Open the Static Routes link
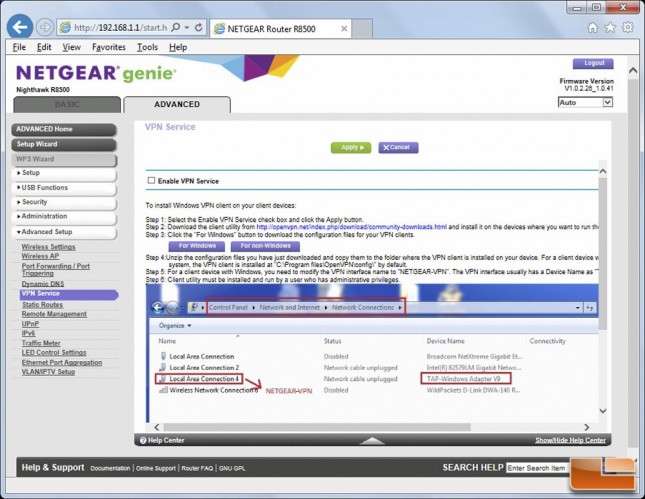The width and height of the screenshot is (645, 499). pyautogui.click(x=42, y=305)
